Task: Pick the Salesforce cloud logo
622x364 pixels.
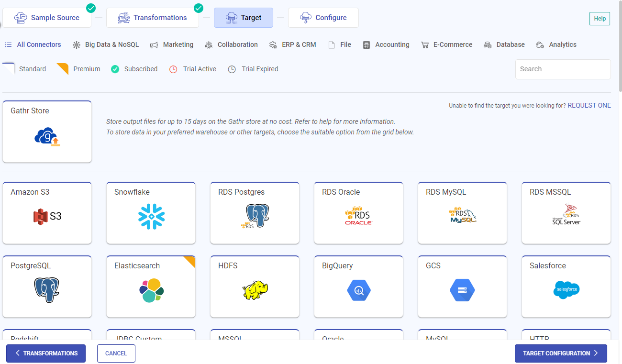Action: pos(566,290)
